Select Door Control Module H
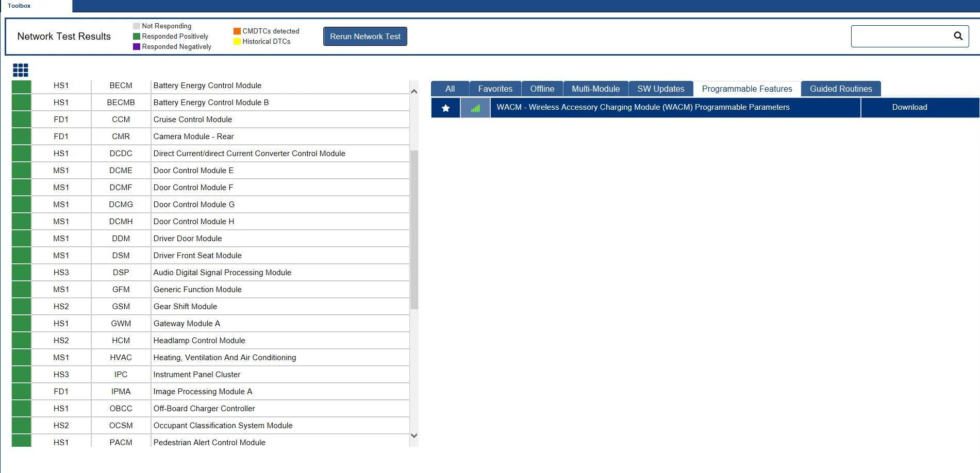The width and height of the screenshot is (980, 473). (x=210, y=222)
